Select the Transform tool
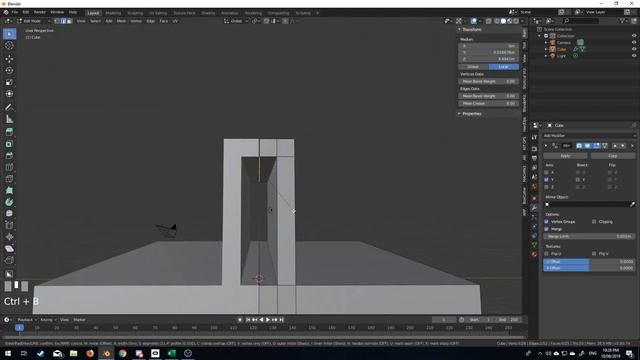The height and width of the screenshot is (360, 640). 9,94
